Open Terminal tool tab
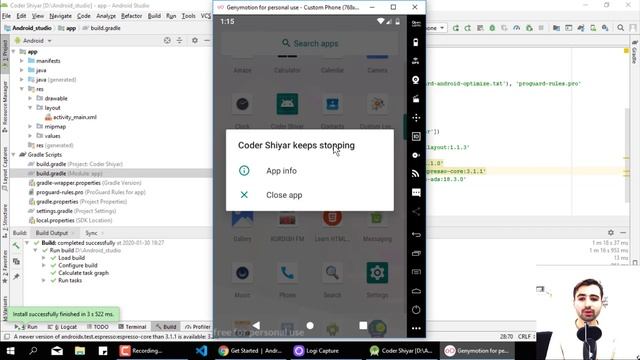This screenshot has height=360, width=640. click(x=132, y=327)
